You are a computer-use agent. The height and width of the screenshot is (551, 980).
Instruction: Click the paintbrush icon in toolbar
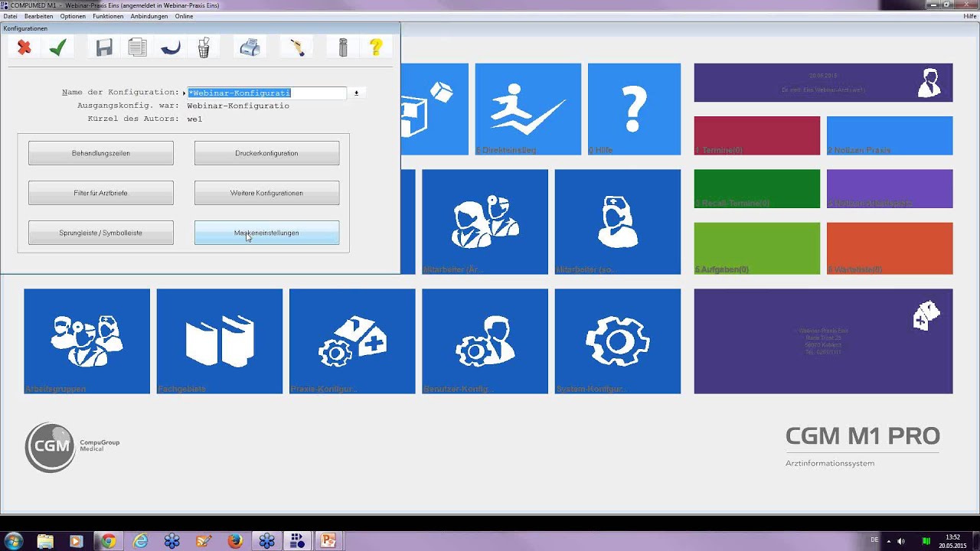(298, 47)
